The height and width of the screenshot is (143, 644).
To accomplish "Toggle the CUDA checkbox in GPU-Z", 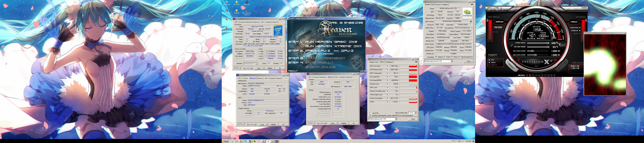I will tap(445, 57).
